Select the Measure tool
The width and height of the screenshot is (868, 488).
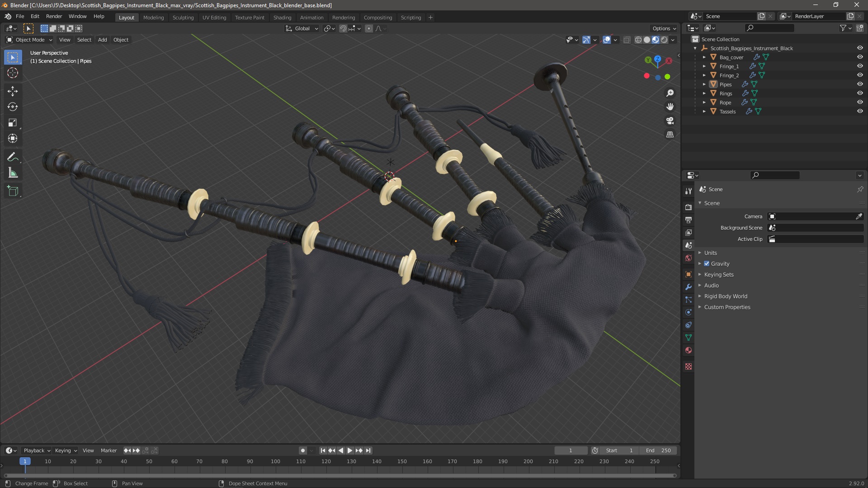click(13, 173)
